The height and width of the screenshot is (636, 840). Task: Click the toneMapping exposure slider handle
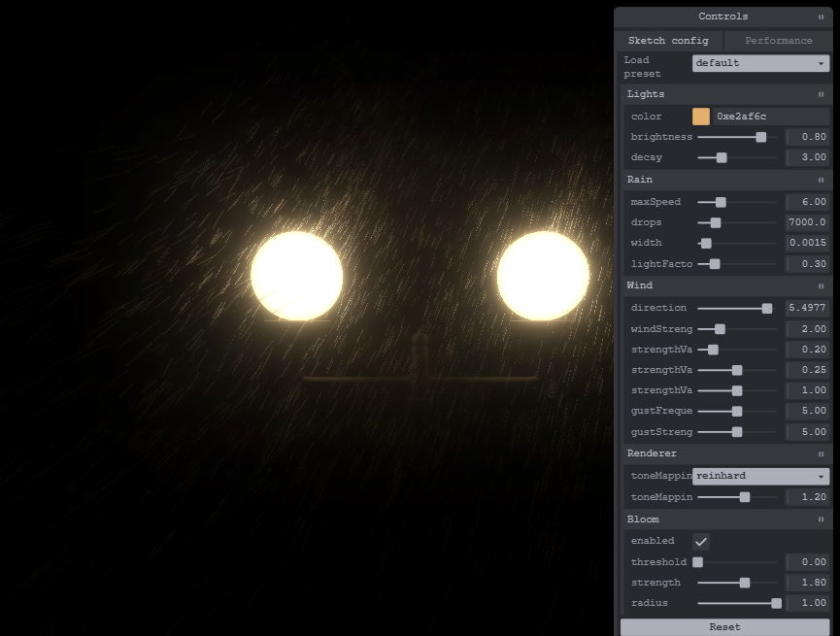click(745, 497)
